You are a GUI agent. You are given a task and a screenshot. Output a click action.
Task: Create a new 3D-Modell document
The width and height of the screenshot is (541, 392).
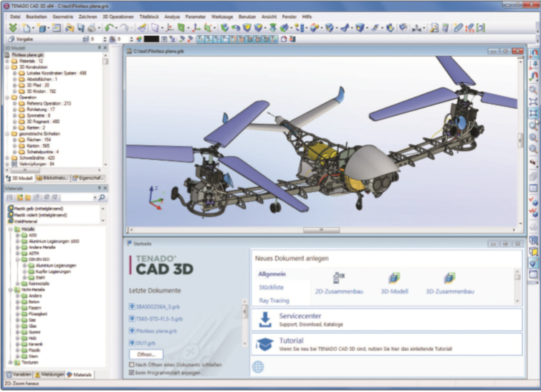(394, 284)
